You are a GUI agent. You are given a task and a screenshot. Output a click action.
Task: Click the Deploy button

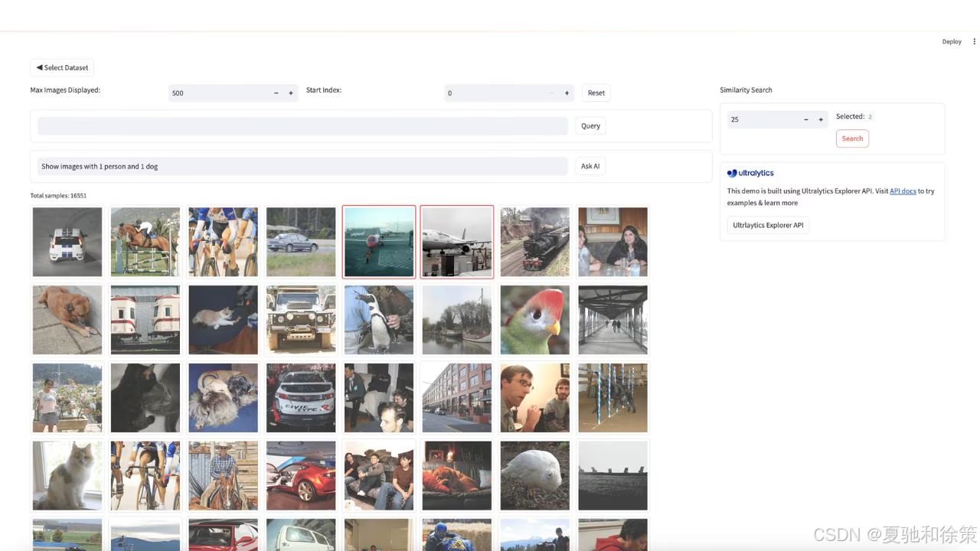(x=952, y=41)
